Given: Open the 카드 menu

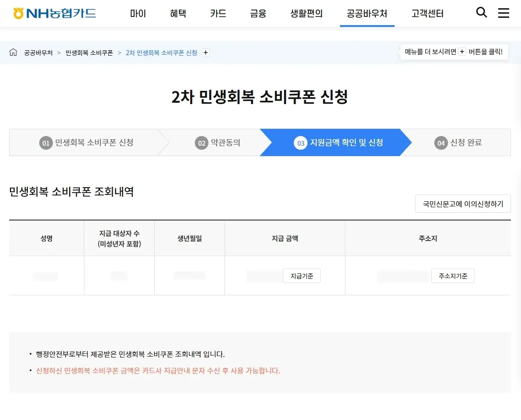Looking at the screenshot, I should [x=218, y=14].
